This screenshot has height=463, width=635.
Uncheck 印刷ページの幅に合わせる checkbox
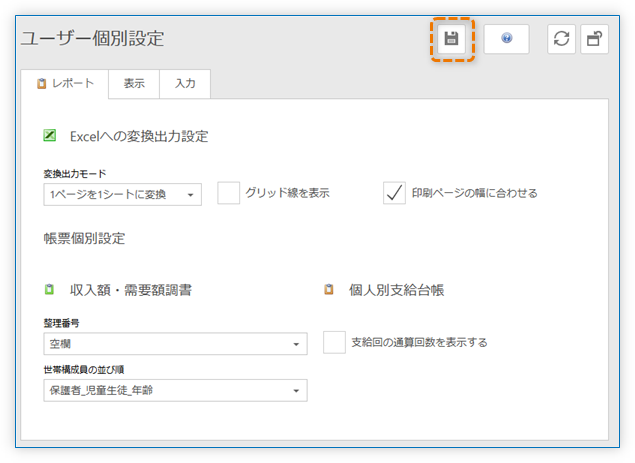click(x=394, y=193)
